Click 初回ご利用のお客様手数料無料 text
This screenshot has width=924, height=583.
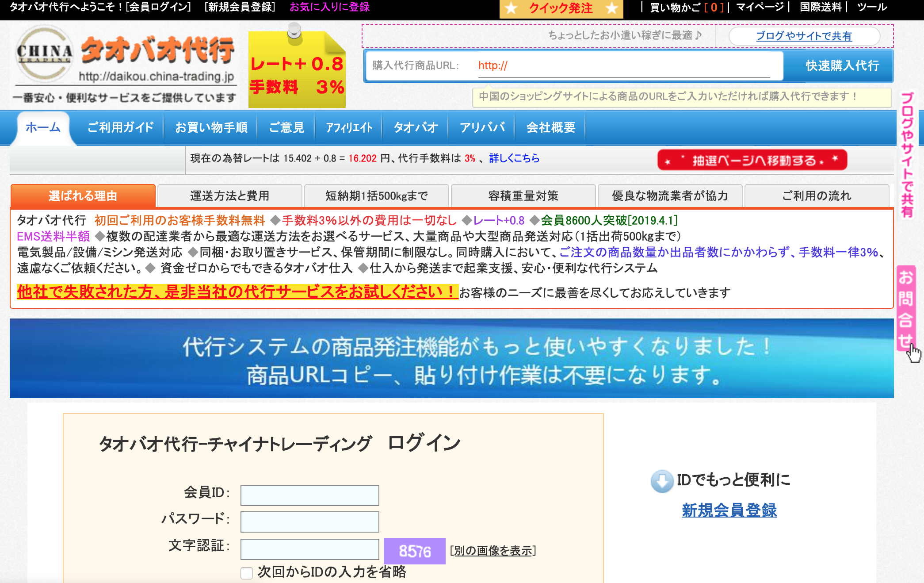[x=179, y=220]
